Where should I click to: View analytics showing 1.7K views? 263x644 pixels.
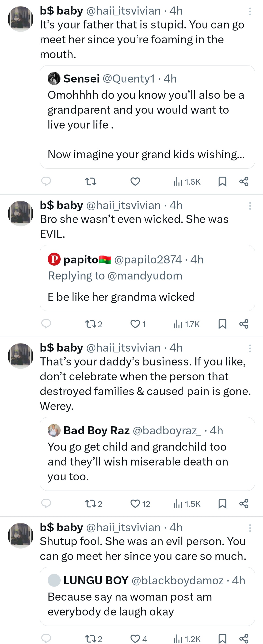187,324
